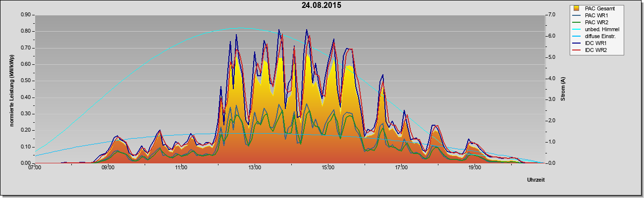This screenshot has width=644, height=198.
Task: Click the 13:00 time axis tick
Action: tap(255, 168)
